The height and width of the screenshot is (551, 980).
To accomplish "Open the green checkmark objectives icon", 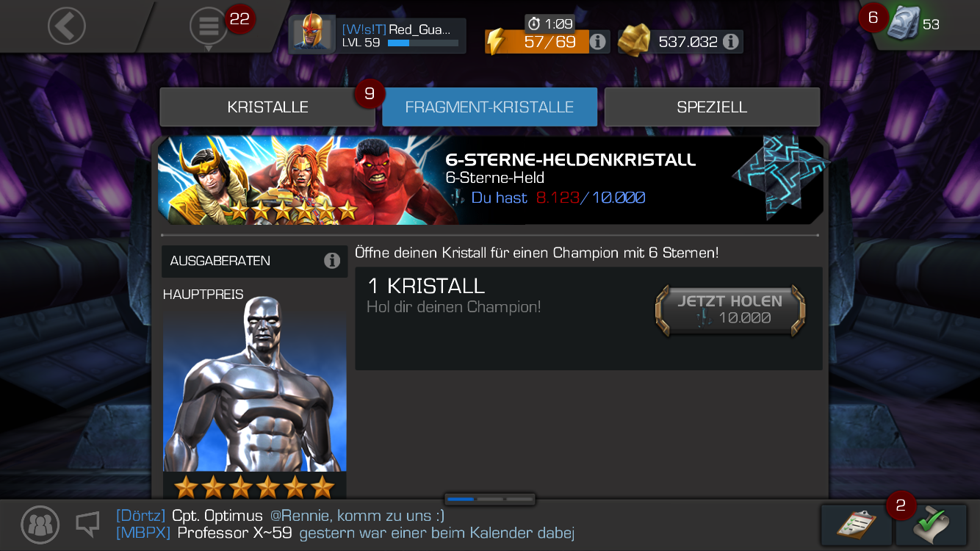I will coord(931,525).
